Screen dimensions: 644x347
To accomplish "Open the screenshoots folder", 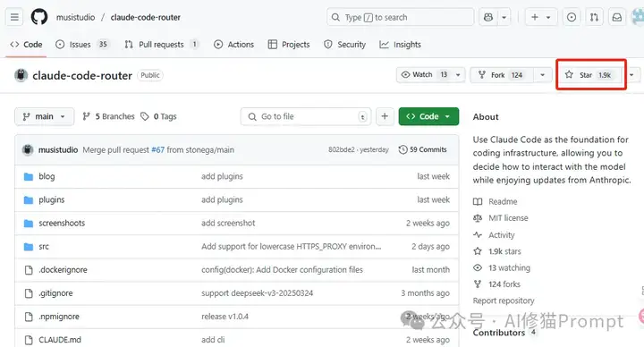I will pyautogui.click(x=62, y=223).
